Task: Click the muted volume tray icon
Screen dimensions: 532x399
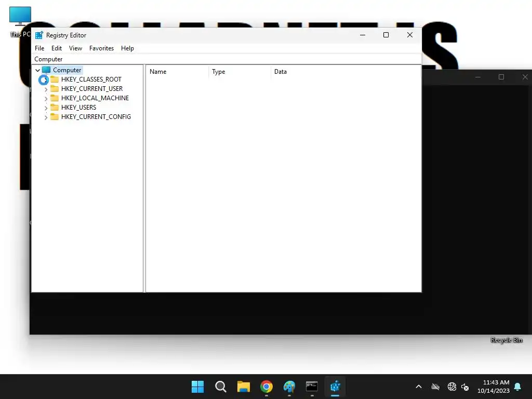Action: (465, 387)
